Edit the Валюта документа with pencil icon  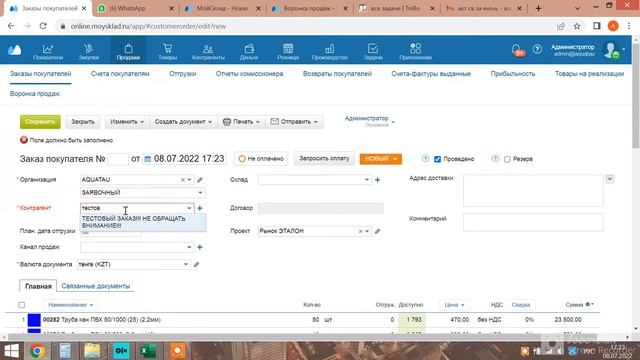tap(196, 264)
